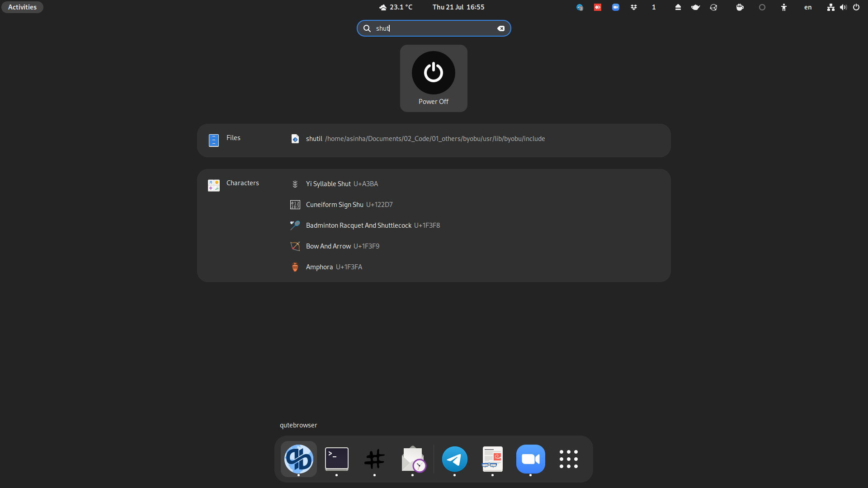The image size is (868, 488).
Task: Open the terminal from the dock
Action: coord(337,459)
